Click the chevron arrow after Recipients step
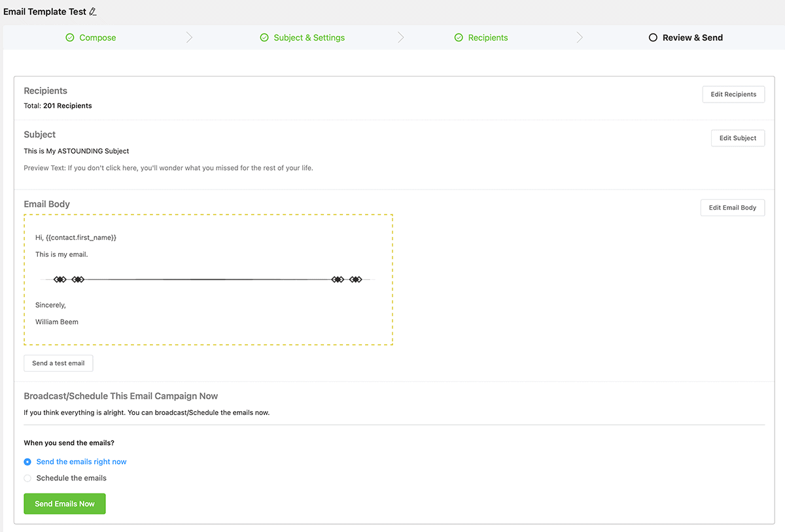This screenshot has height=532, width=785. pyautogui.click(x=580, y=38)
